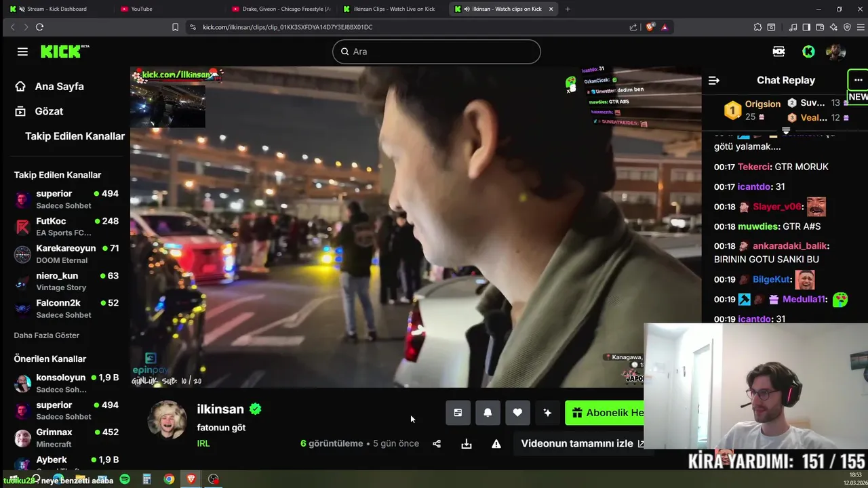Open Leo AI sparkle icon
This screenshot has height=488, width=868.
coord(833,27)
